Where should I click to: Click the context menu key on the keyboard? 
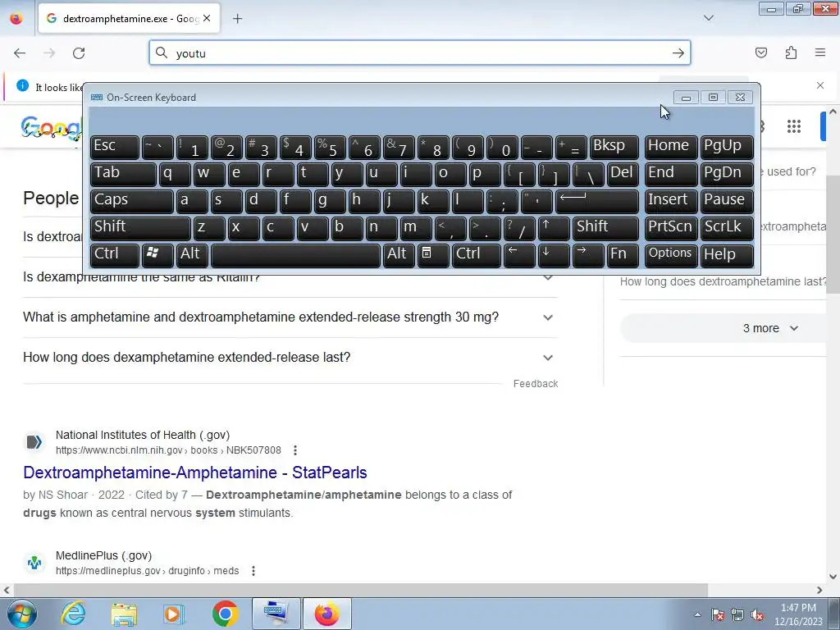(433, 255)
